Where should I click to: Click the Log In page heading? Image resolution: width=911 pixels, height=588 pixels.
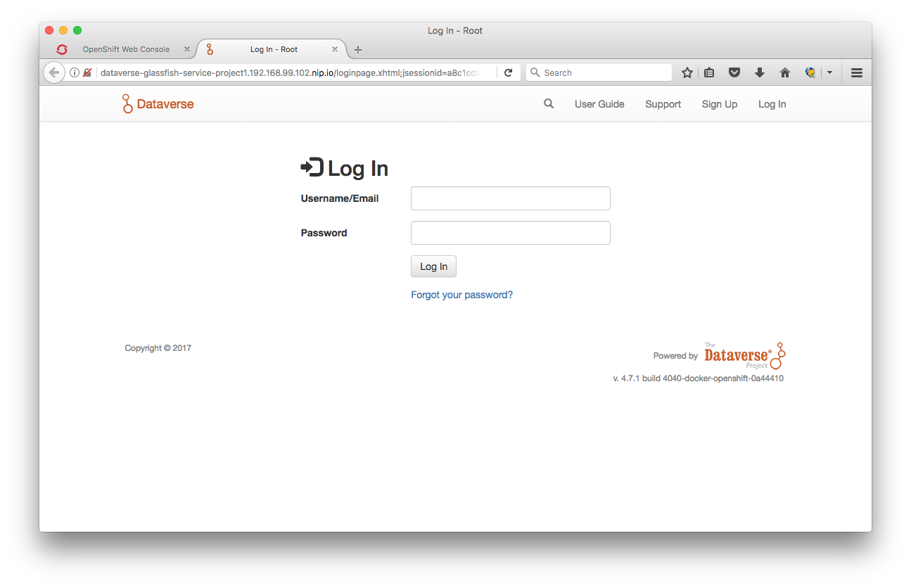tap(344, 168)
